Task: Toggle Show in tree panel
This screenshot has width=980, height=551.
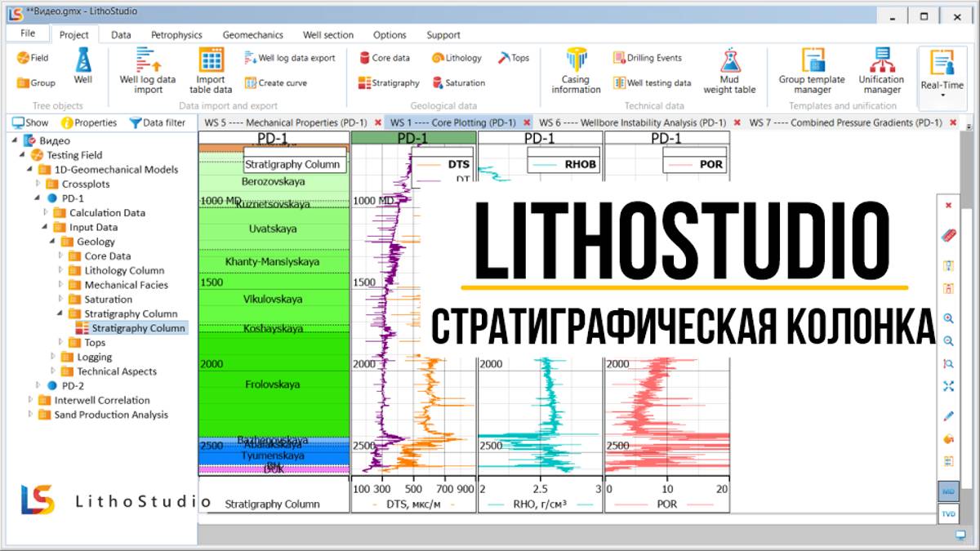Action: 30,122
